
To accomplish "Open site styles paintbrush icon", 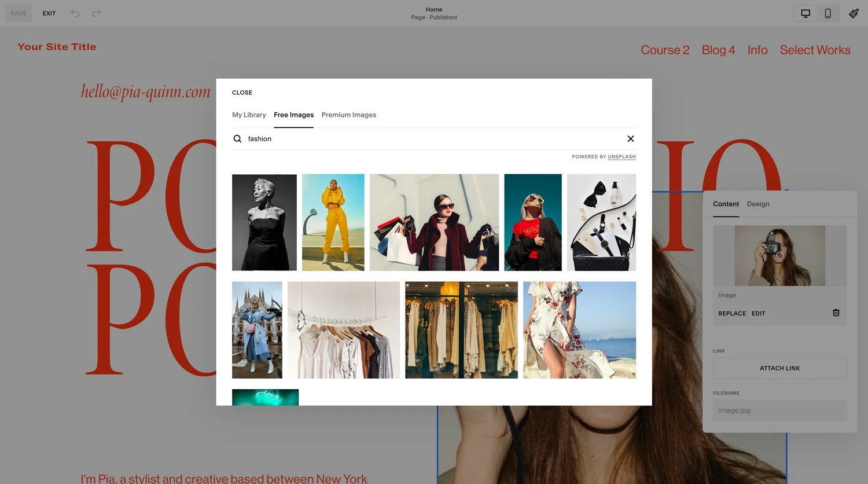I will click(x=854, y=13).
